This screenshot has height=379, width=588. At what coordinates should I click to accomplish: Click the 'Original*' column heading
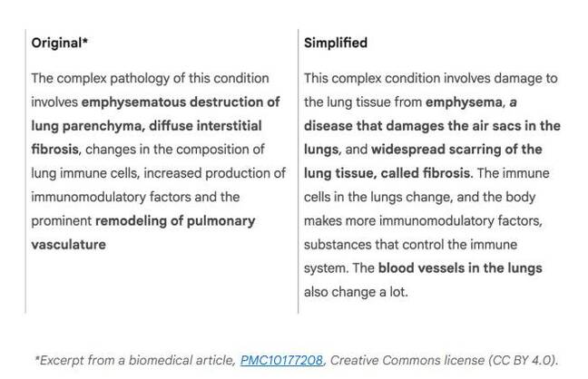59,43
